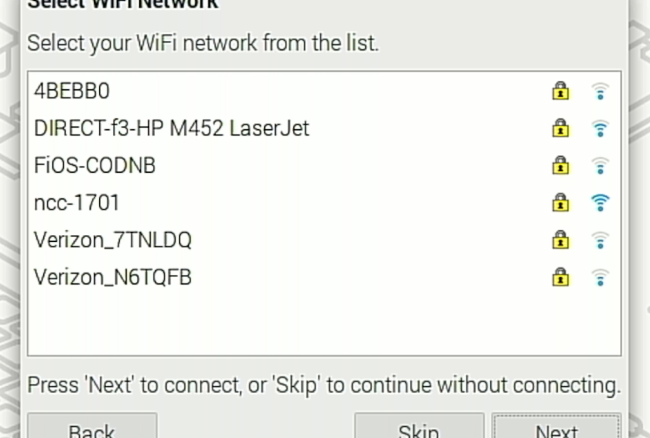Pick the ncc-1701 network entry
The height and width of the screenshot is (438, 650).
click(324, 203)
